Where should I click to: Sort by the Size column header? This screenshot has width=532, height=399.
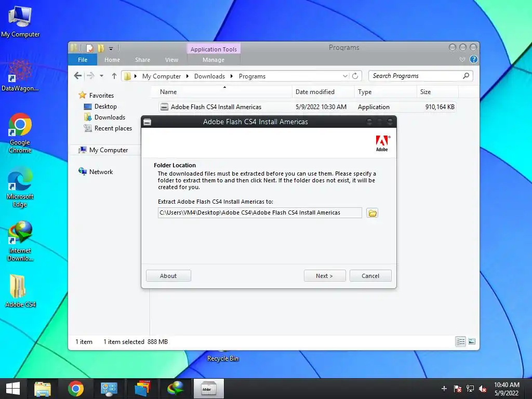coord(437,91)
